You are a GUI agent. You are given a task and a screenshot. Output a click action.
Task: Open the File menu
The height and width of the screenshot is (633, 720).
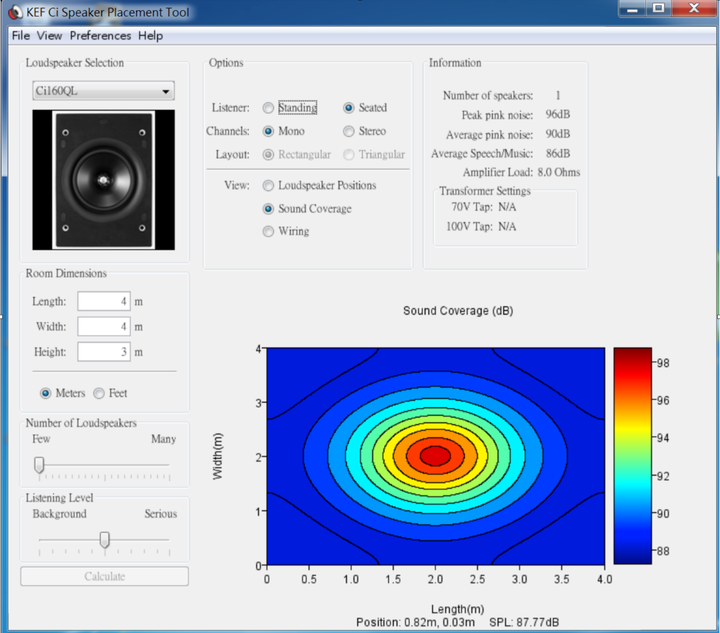coord(21,36)
